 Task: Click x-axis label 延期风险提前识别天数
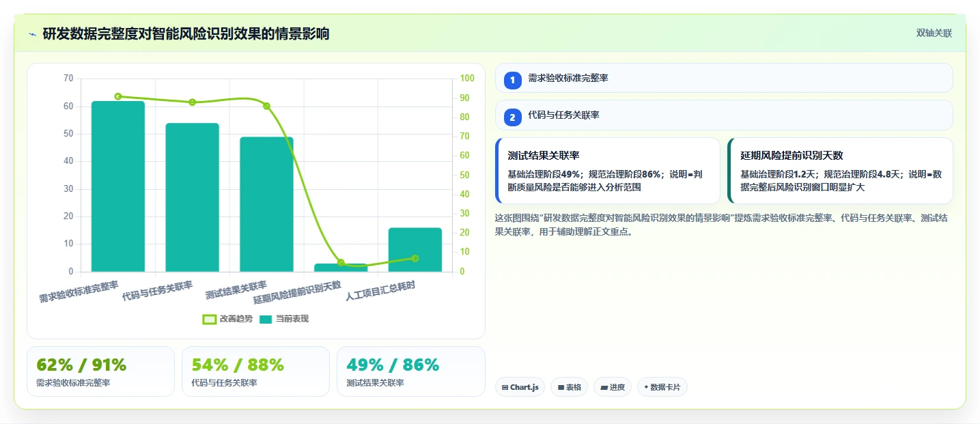(297, 292)
